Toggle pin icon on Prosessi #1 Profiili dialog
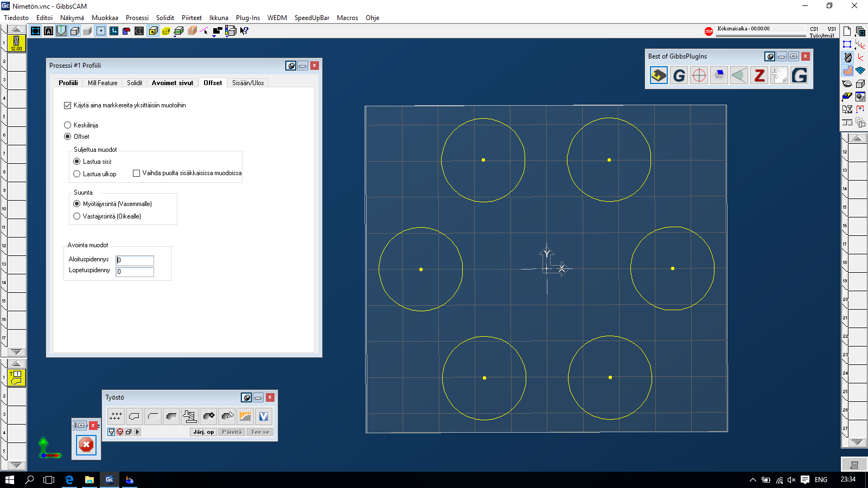 tap(291, 66)
